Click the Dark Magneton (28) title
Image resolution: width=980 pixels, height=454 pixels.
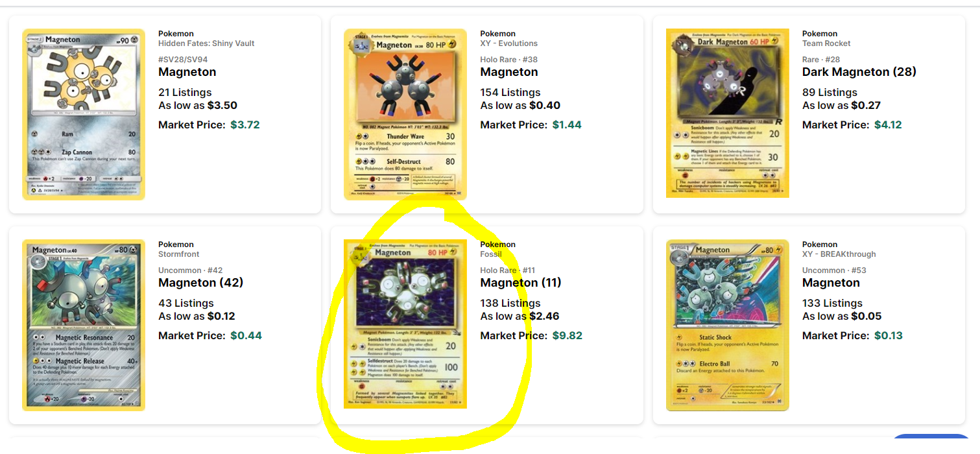(x=859, y=72)
